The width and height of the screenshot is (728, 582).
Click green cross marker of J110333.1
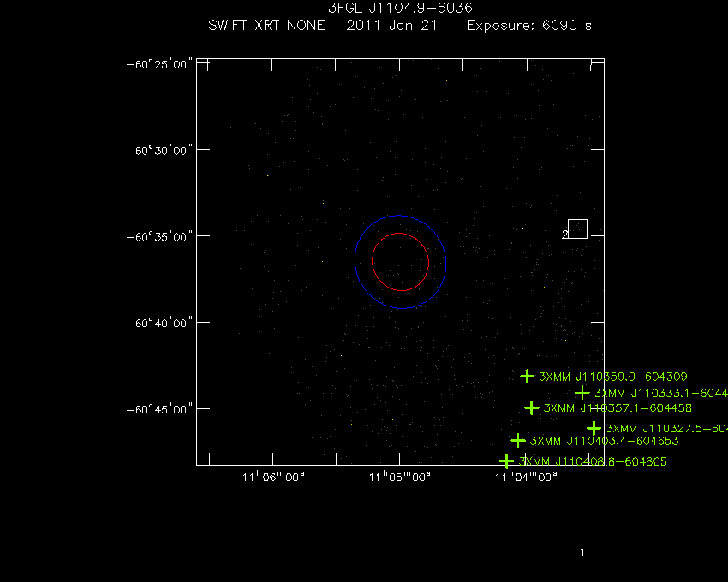click(582, 393)
